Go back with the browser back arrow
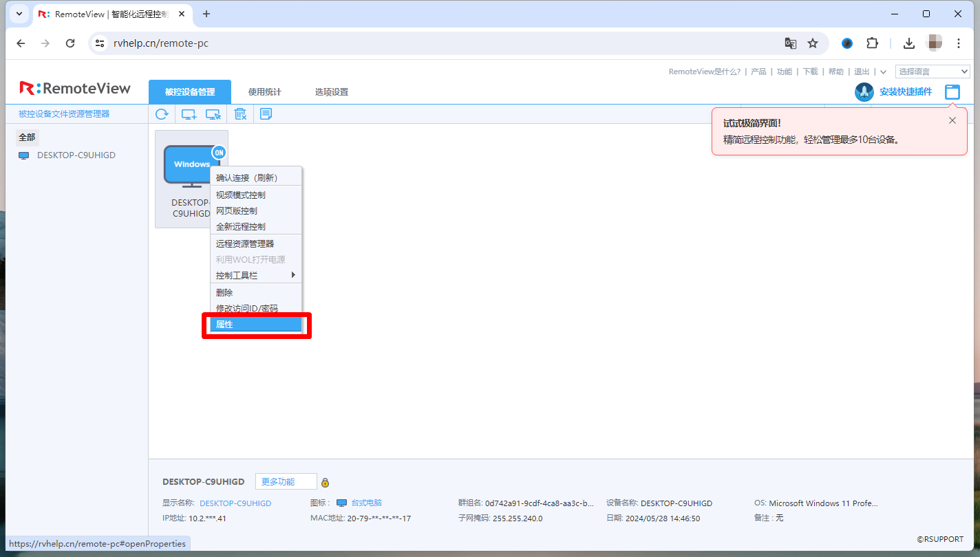 pyautogui.click(x=21, y=43)
